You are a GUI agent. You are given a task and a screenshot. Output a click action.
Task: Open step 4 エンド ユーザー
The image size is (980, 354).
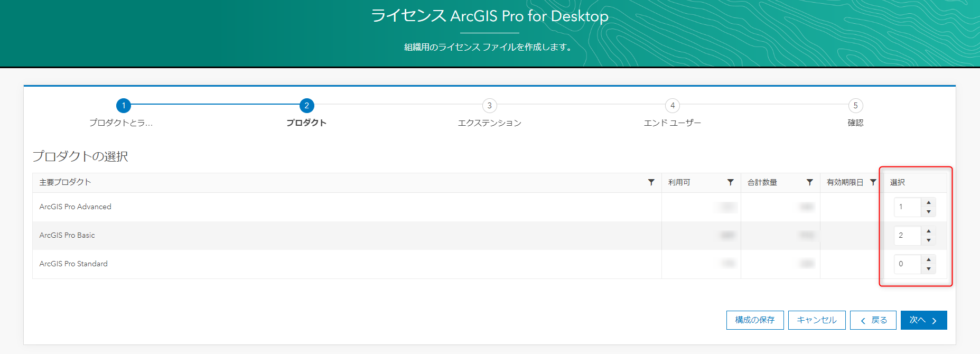[673, 106]
